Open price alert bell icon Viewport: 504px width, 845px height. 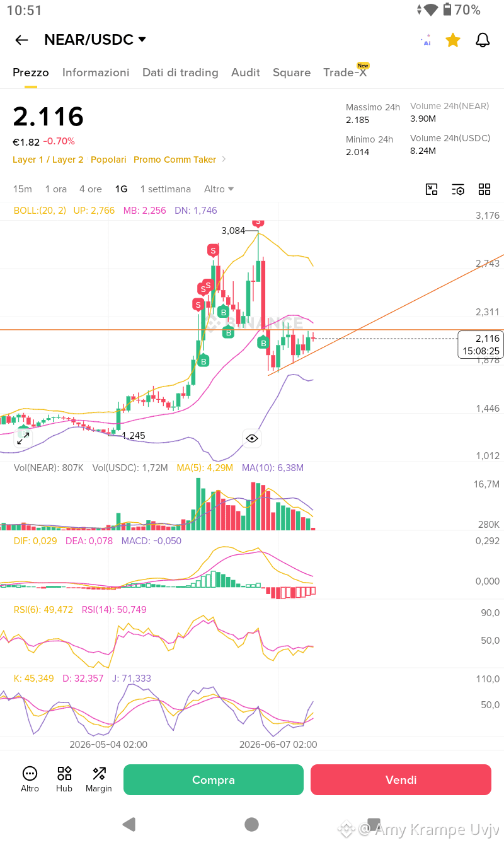tap(483, 40)
